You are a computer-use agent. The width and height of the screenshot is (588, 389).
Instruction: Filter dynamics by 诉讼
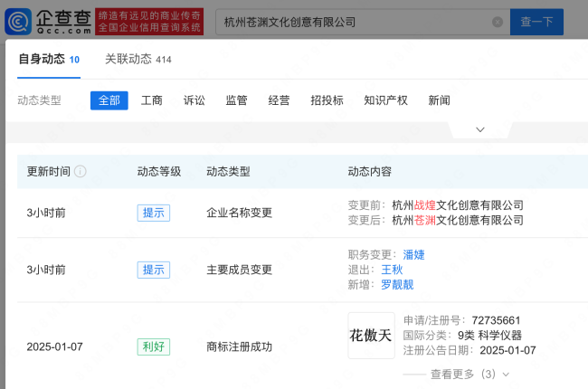(x=194, y=100)
